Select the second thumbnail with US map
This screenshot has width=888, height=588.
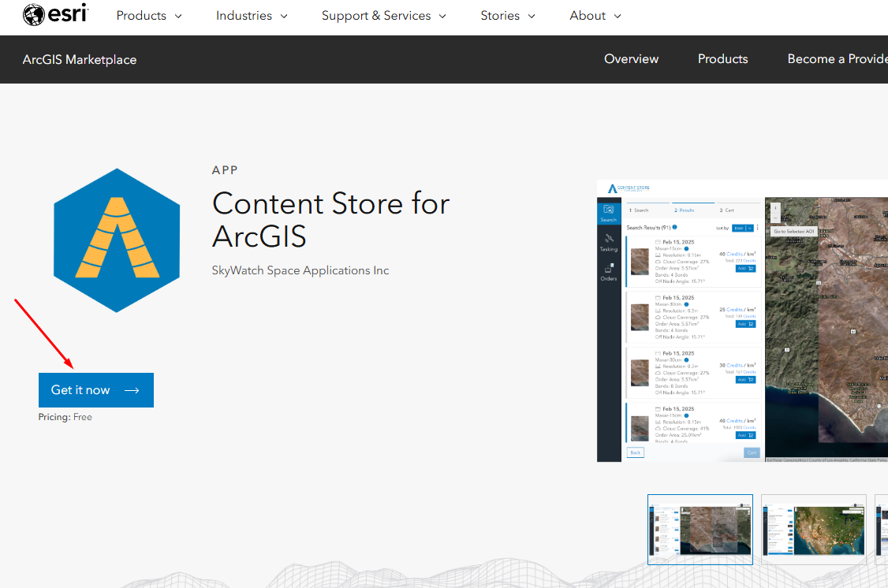point(813,530)
